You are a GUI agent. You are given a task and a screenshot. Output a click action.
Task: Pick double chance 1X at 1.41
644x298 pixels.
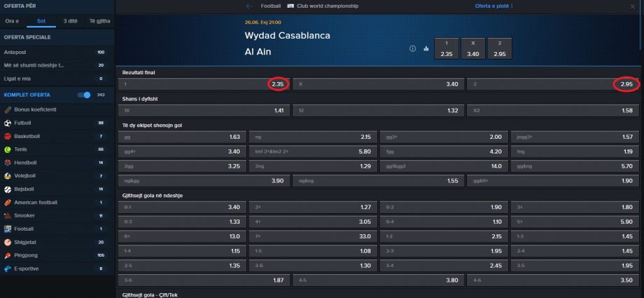point(204,111)
